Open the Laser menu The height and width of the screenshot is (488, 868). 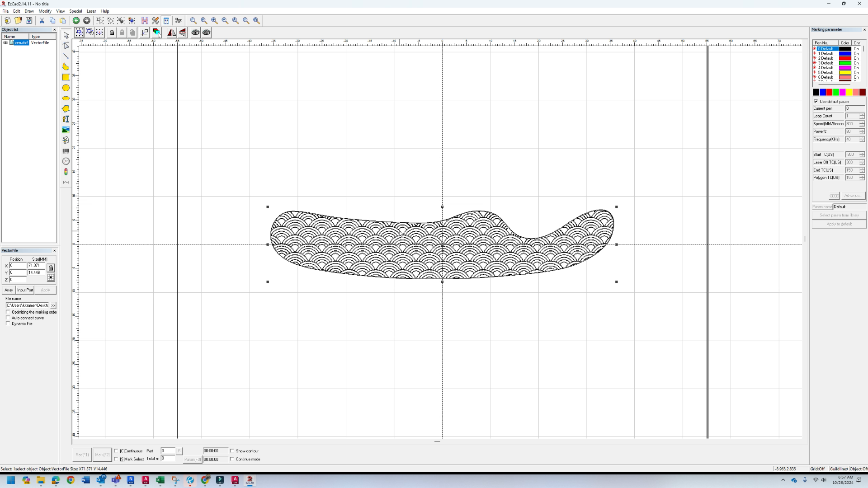(91, 11)
